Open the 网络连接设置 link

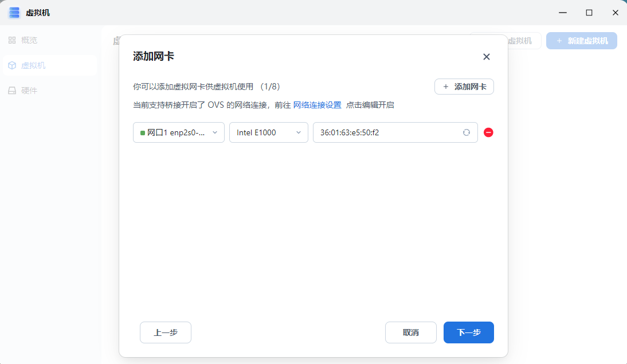[317, 105]
